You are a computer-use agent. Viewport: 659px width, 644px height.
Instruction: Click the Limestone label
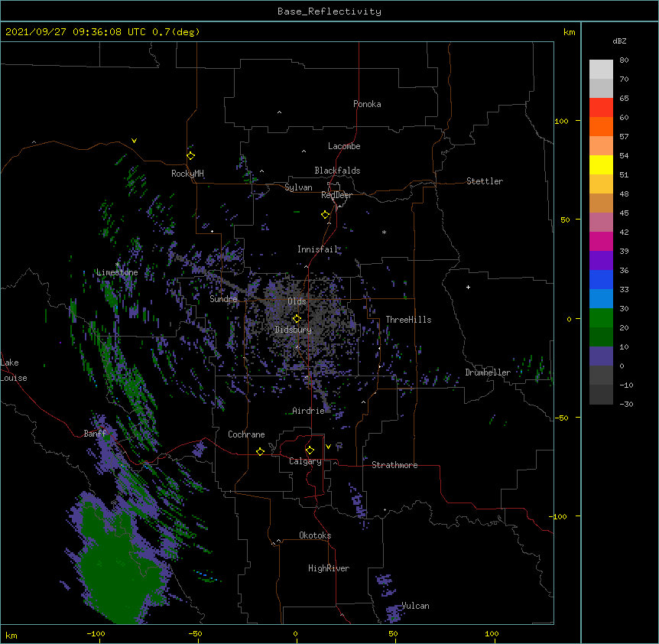pos(117,272)
